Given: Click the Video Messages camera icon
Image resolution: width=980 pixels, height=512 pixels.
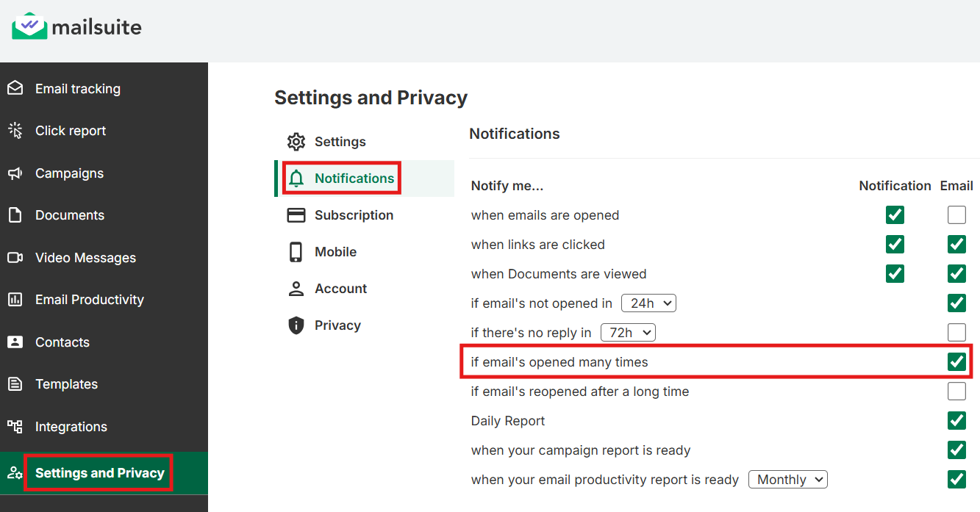Looking at the screenshot, I should pyautogui.click(x=15, y=258).
